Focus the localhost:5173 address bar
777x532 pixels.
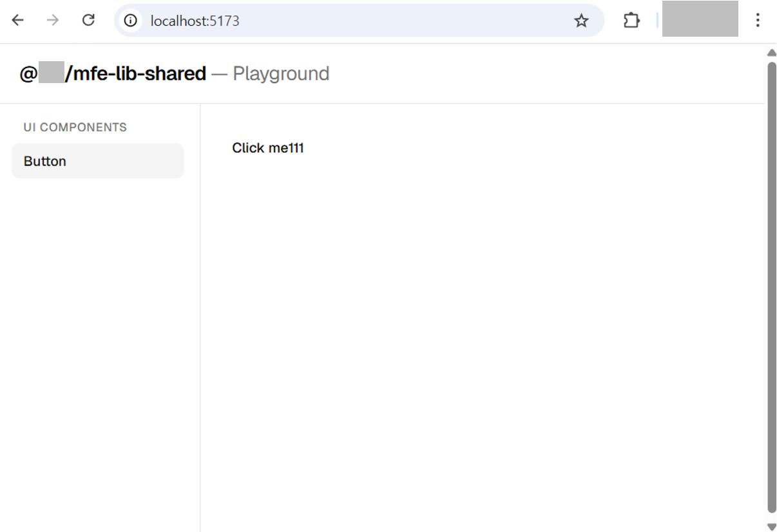coord(354,21)
